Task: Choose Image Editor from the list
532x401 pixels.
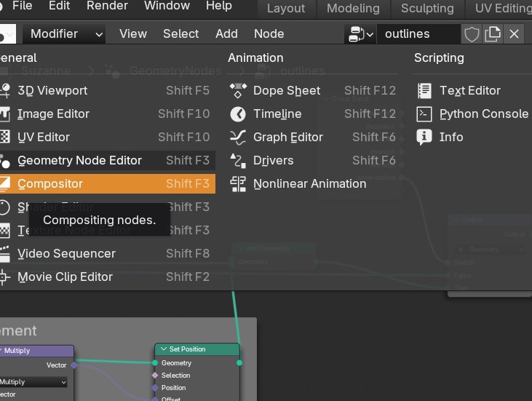Action: click(107, 114)
